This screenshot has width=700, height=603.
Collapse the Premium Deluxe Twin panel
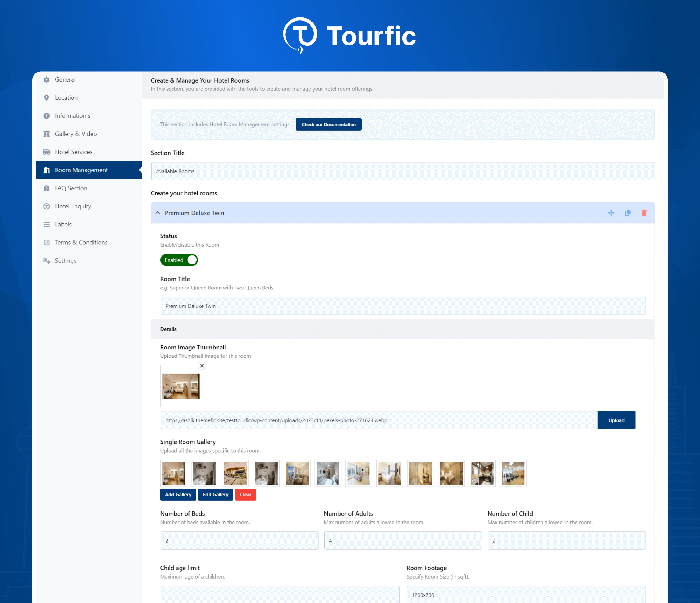pos(158,213)
